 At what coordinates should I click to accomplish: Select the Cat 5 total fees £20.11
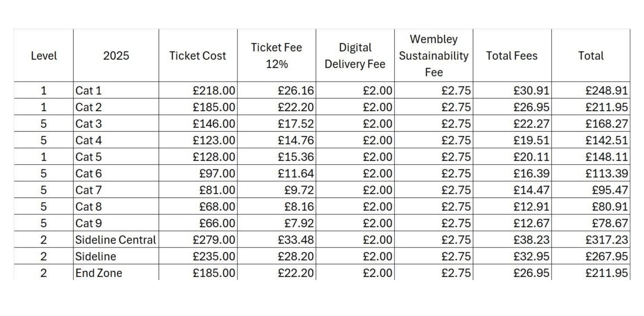point(531,157)
